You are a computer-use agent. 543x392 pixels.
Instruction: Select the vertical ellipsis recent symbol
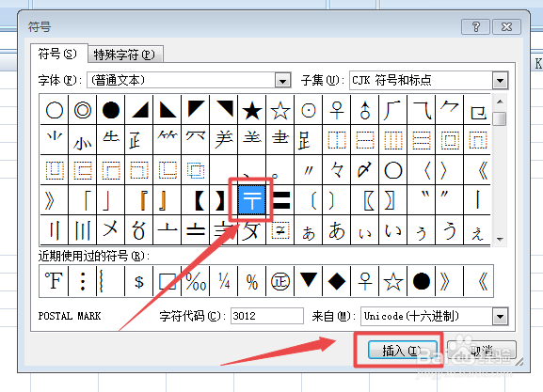point(83,281)
